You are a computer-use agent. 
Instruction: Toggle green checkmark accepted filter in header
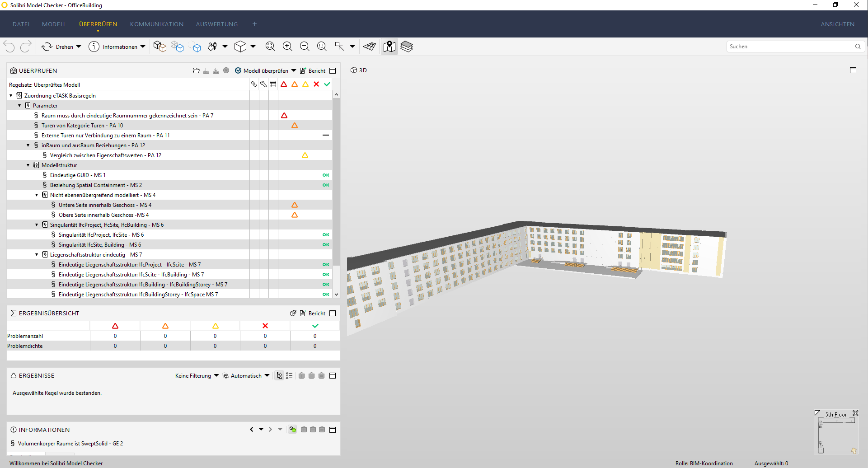327,84
